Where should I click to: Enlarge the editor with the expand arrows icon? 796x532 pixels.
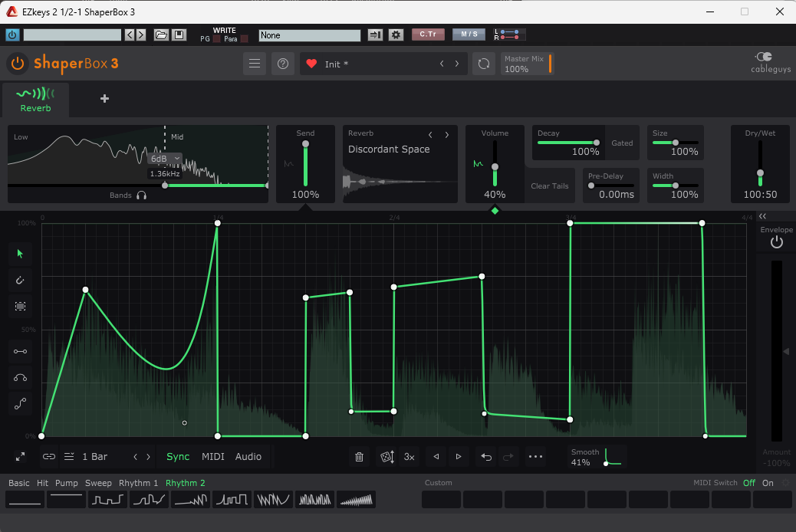20,457
